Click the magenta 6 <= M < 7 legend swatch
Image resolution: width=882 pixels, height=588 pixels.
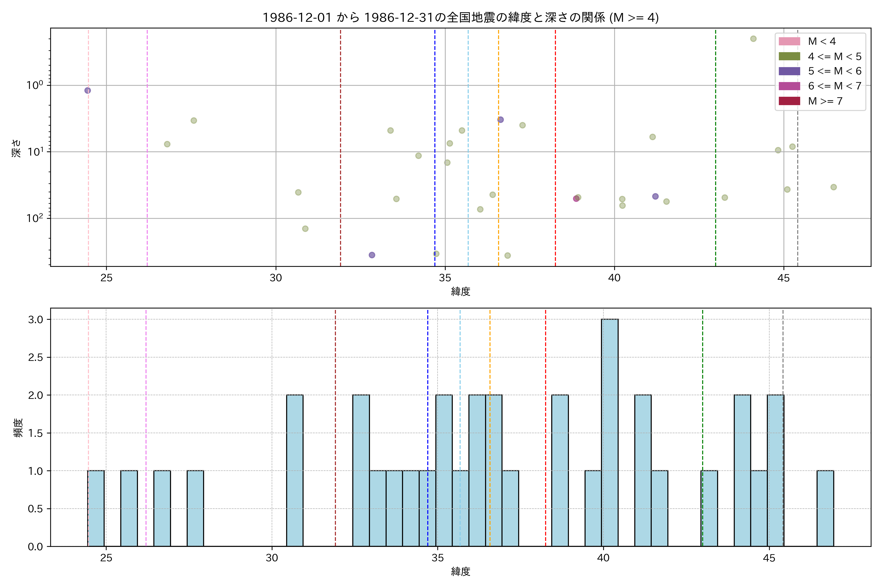pyautogui.click(x=789, y=86)
